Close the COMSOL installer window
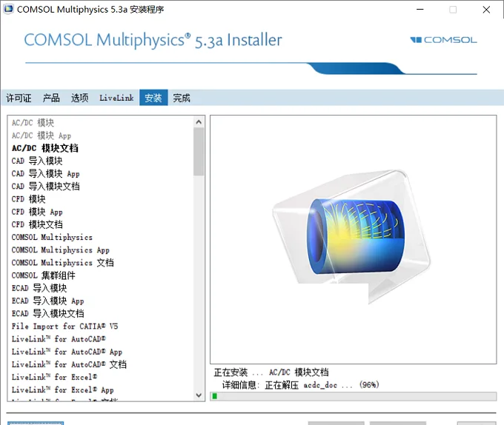504x425 pixels. 486,10
